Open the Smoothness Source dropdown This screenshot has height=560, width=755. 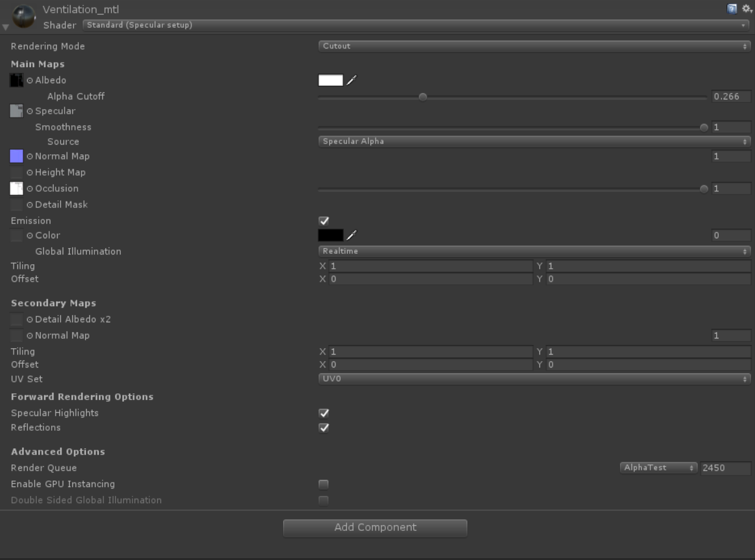click(534, 141)
